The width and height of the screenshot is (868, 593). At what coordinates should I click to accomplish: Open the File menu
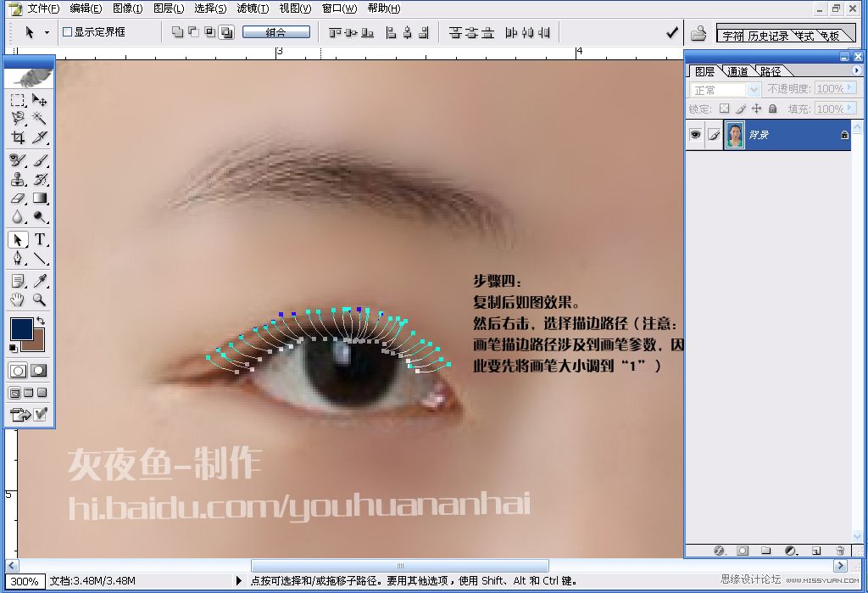click(43, 8)
